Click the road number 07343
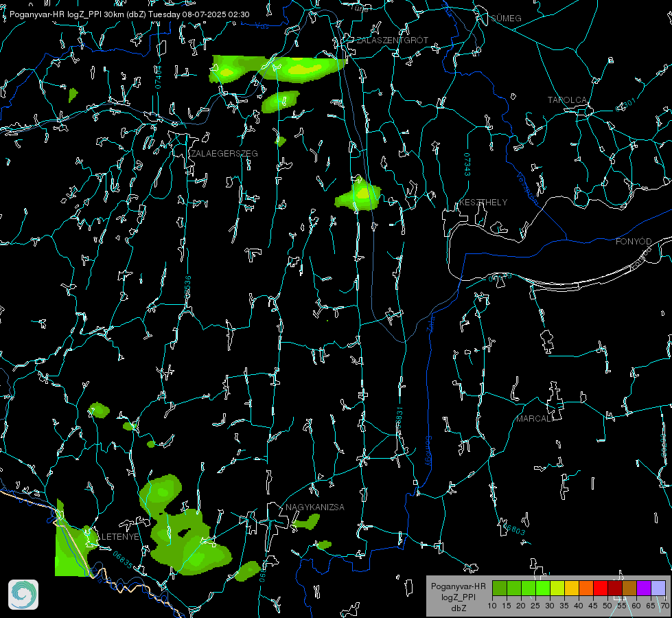 pos(467,164)
